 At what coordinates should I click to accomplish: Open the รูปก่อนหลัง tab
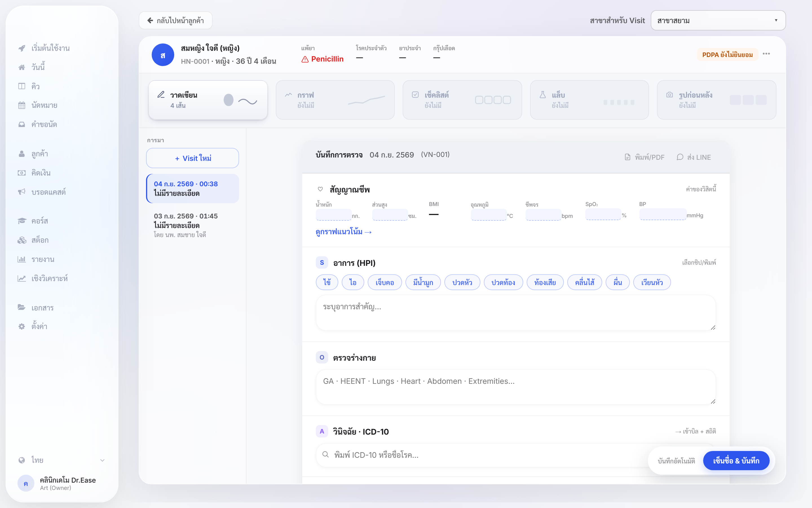716,100
